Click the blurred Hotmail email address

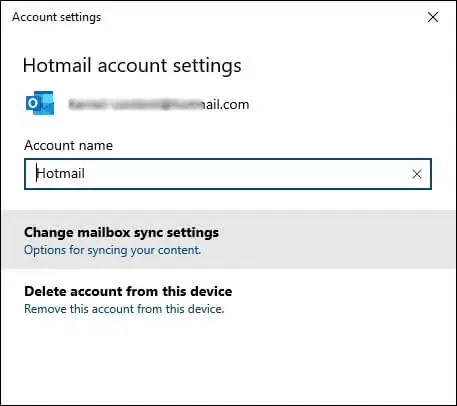pyautogui.click(x=159, y=105)
